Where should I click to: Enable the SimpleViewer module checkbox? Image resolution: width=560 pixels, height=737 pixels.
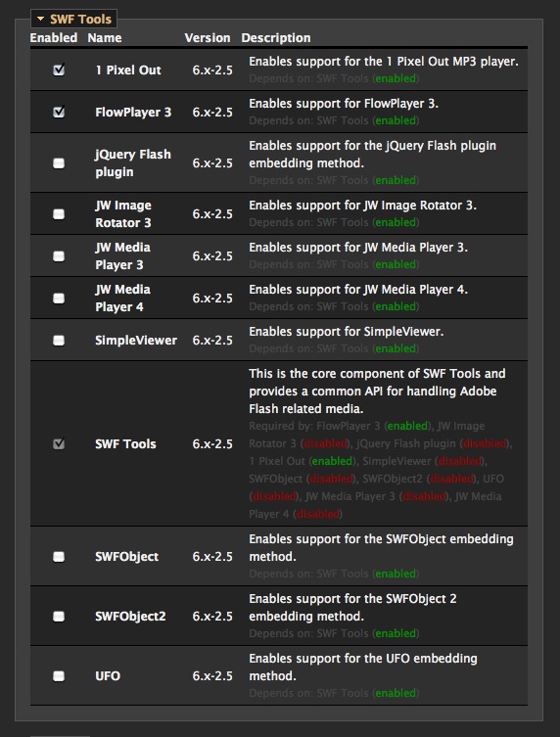(59, 341)
